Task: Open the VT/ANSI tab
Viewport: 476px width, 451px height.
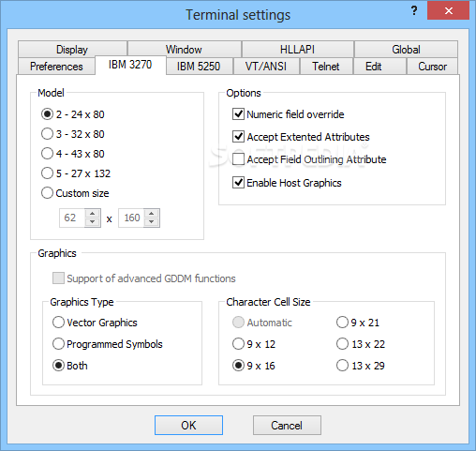Action: (x=266, y=67)
